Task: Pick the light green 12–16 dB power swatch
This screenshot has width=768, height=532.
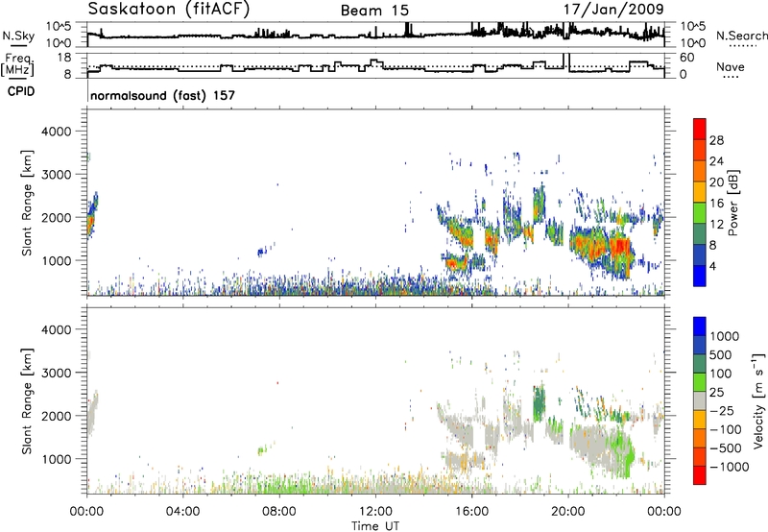Action: click(700, 213)
